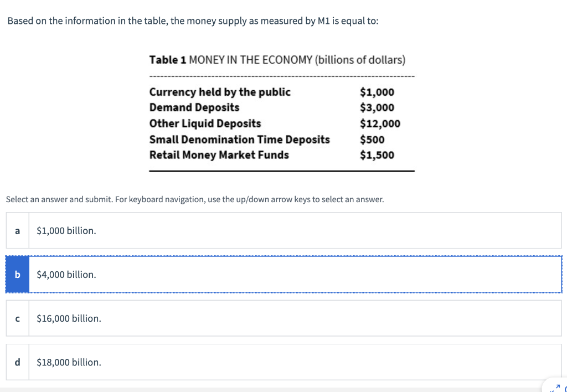Click the keyboard navigation instruction text

[x=195, y=199]
